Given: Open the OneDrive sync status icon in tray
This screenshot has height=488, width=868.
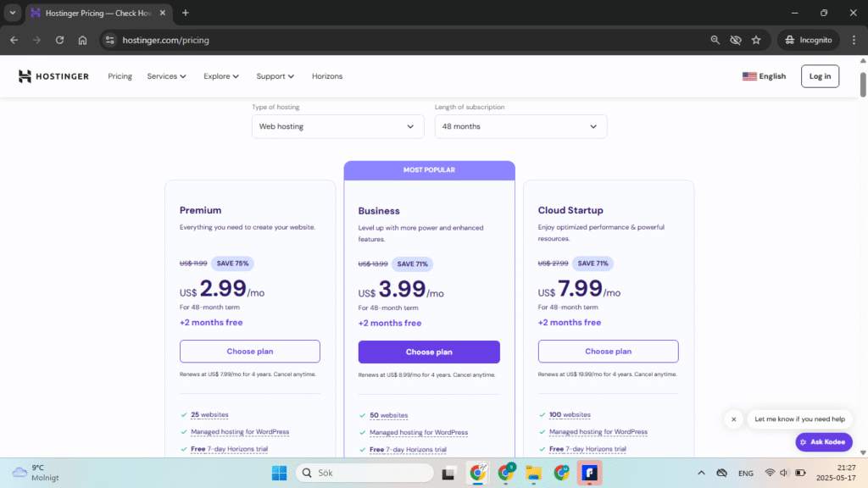Looking at the screenshot, I should tap(722, 473).
